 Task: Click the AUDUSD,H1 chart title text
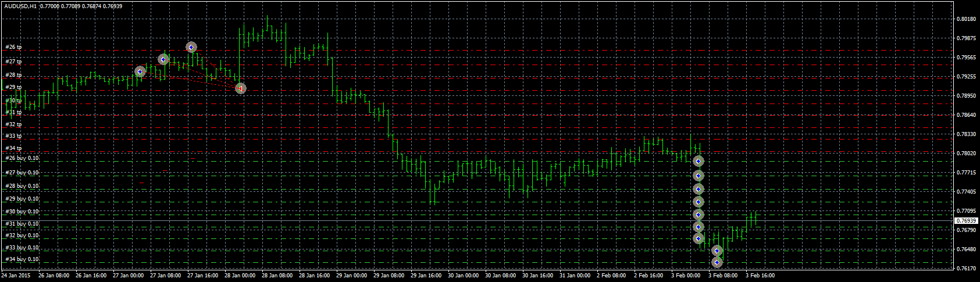coord(20,5)
